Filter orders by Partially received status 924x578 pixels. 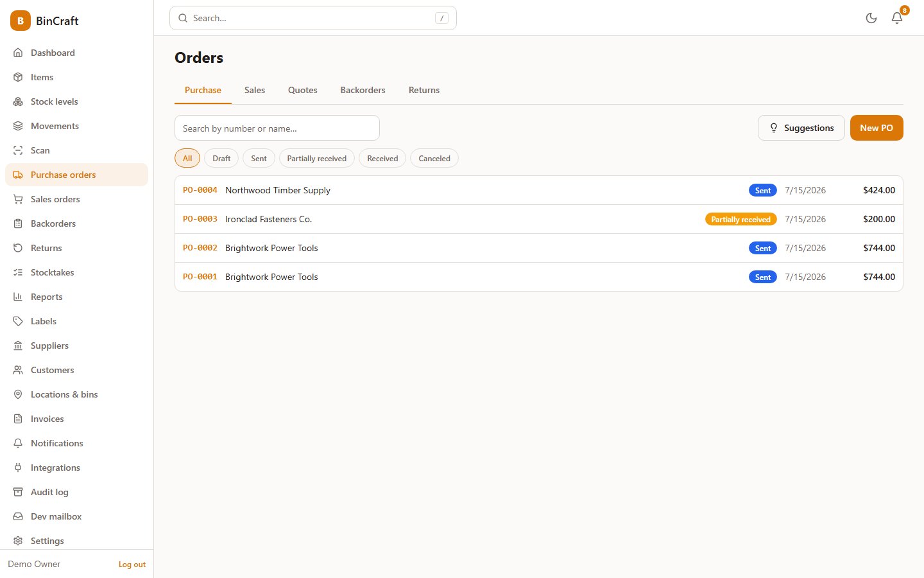(316, 158)
